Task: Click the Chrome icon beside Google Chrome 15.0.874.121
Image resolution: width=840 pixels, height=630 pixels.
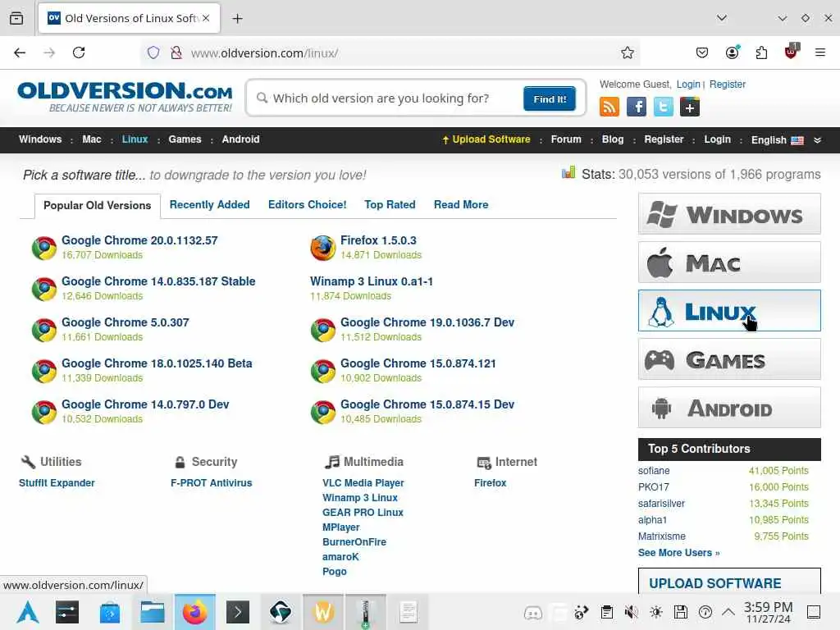Action: click(323, 371)
